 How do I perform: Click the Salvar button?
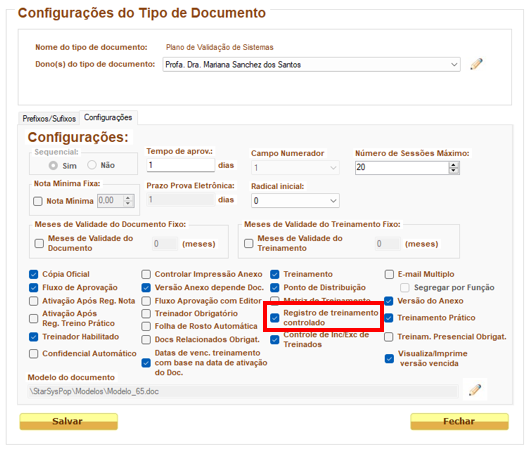pyautogui.click(x=69, y=421)
